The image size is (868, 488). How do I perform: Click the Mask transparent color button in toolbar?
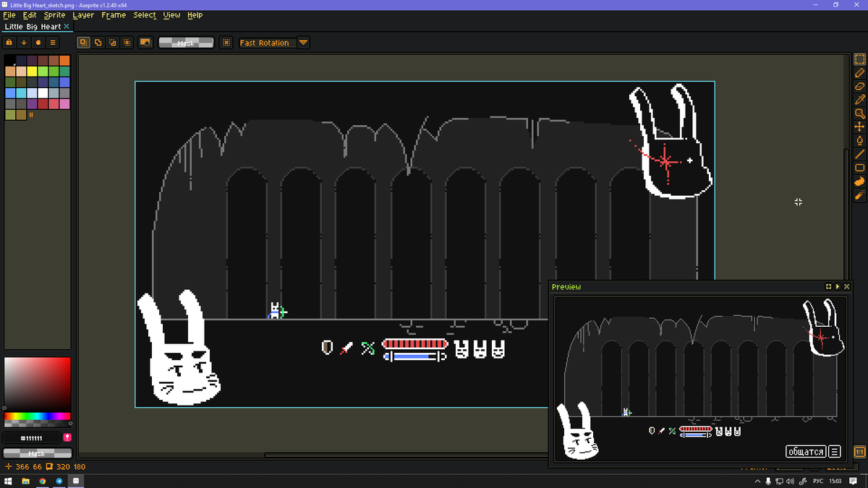point(187,43)
